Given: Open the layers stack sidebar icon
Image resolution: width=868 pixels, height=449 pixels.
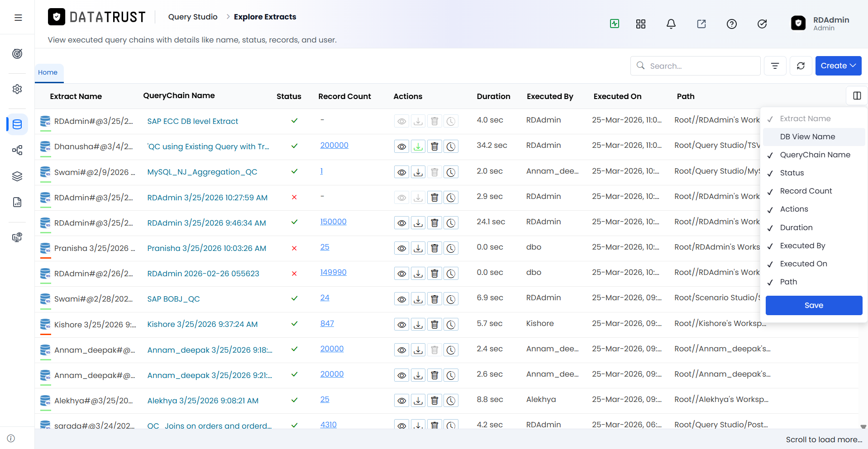Looking at the screenshot, I should pyautogui.click(x=17, y=176).
